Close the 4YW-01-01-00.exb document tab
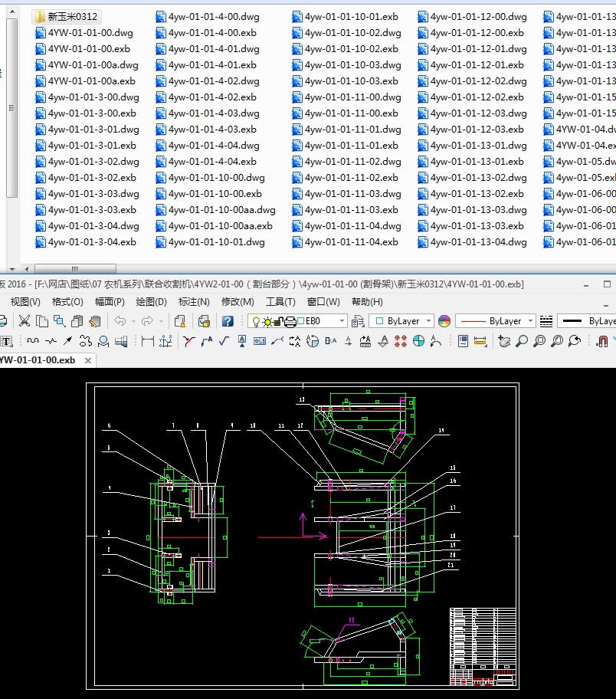The image size is (616, 699). pos(88,360)
